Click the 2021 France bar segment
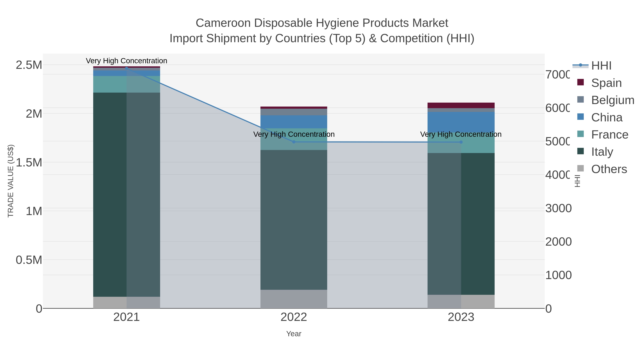644x362 pixels. click(126, 84)
